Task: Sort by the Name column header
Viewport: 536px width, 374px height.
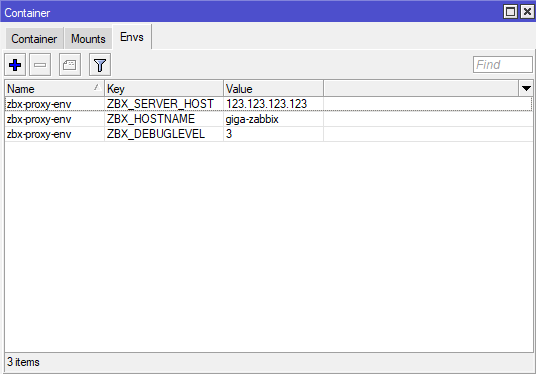Action: (55, 89)
